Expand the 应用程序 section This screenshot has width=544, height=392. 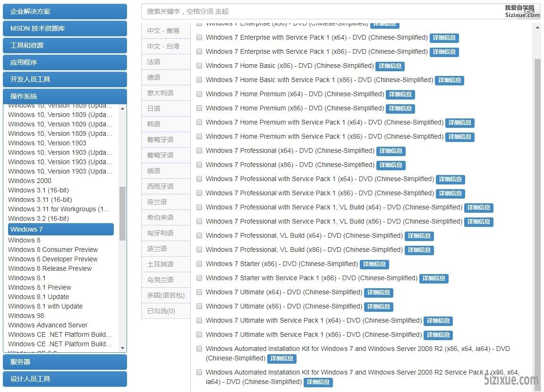tap(65, 62)
